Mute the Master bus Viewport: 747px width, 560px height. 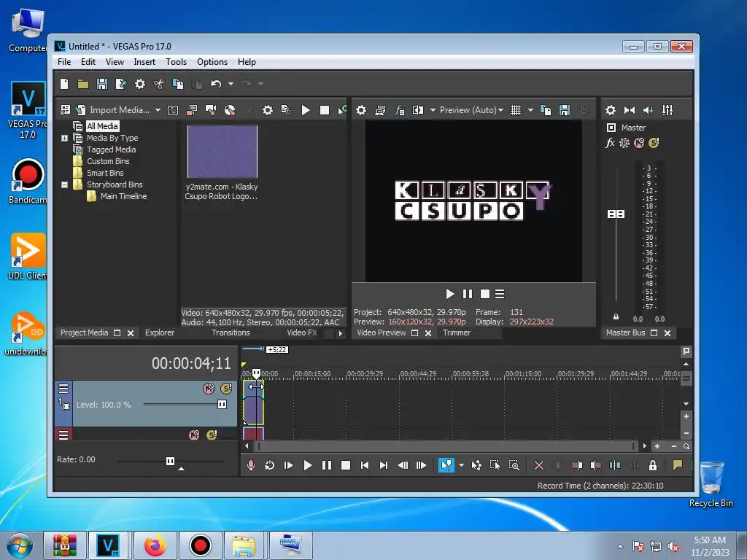[x=639, y=143]
